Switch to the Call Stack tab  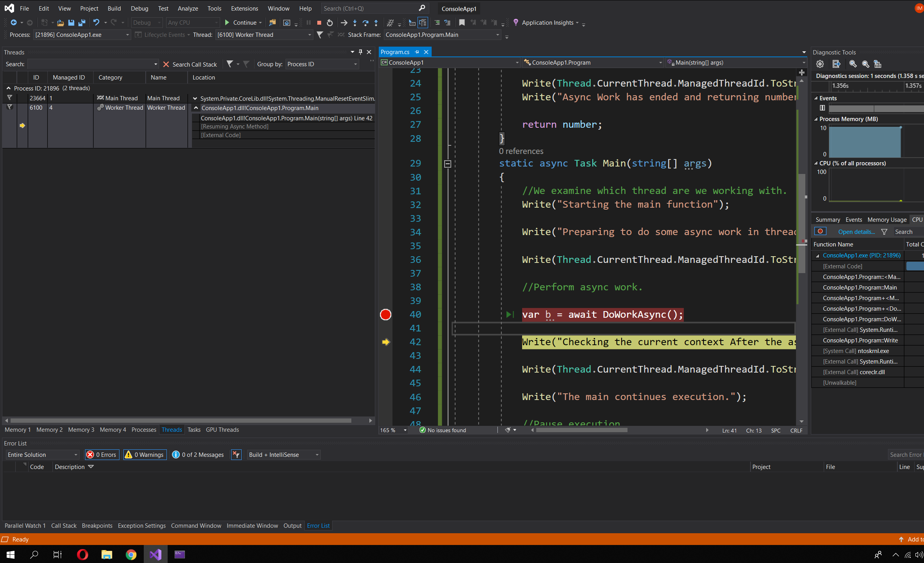click(63, 525)
